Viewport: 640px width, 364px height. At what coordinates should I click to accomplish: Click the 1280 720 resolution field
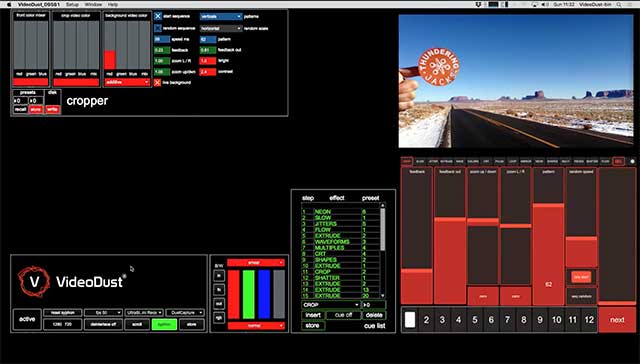62,324
